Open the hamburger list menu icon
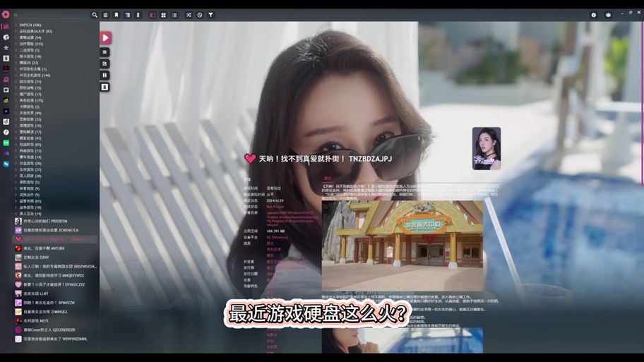 pos(105,15)
